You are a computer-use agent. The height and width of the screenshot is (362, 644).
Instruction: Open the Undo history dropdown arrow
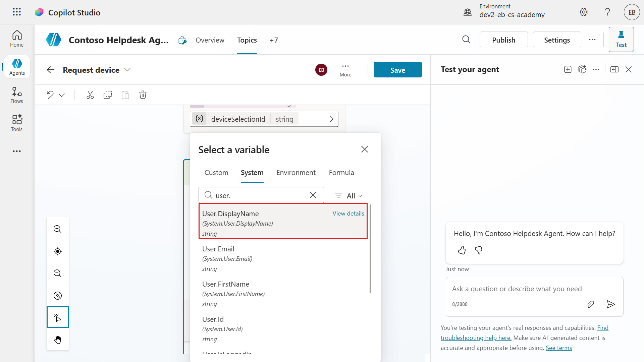click(62, 95)
